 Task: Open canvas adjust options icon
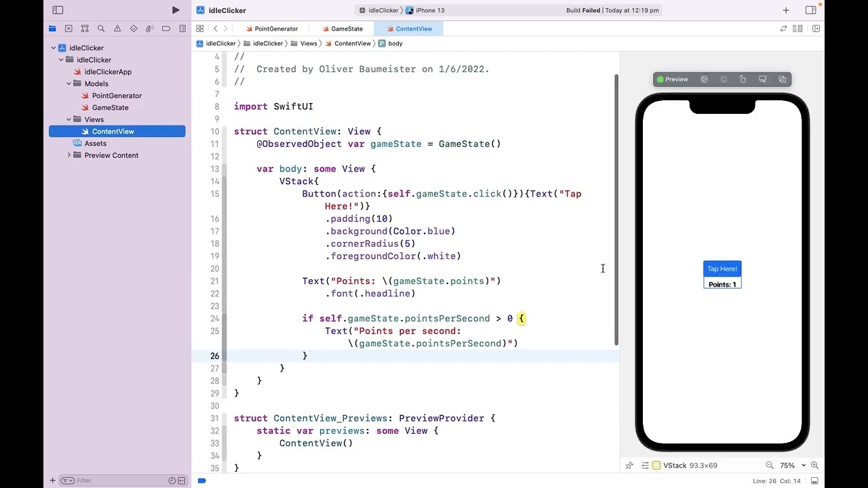click(645, 466)
